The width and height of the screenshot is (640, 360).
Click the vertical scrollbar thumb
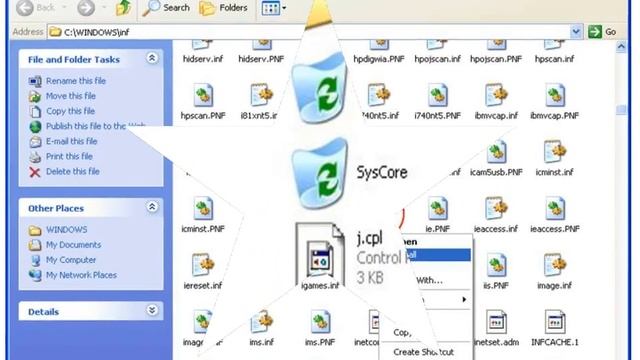pyautogui.click(x=621, y=110)
